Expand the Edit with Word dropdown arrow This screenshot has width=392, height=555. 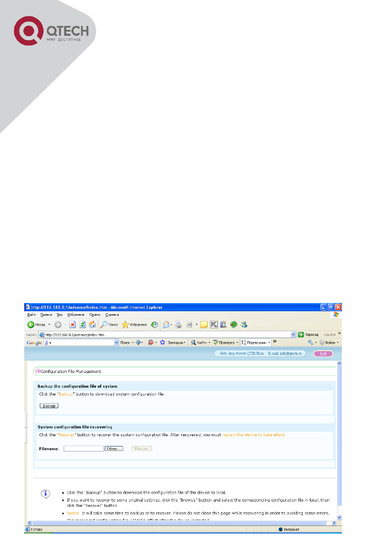[196, 324]
